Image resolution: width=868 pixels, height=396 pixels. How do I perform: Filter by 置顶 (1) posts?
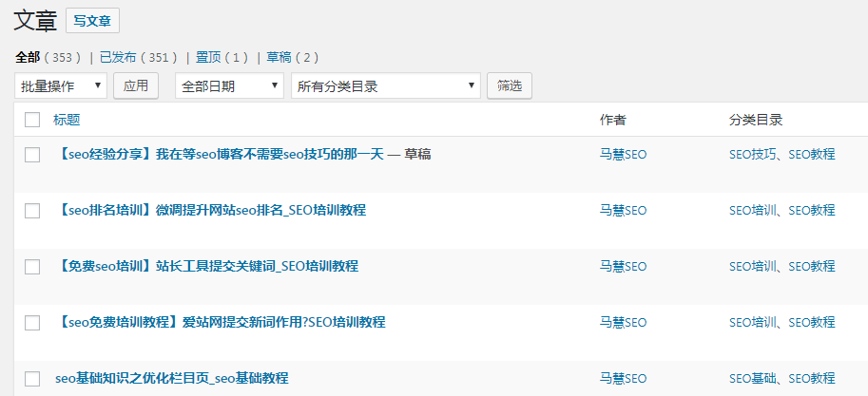[222, 57]
